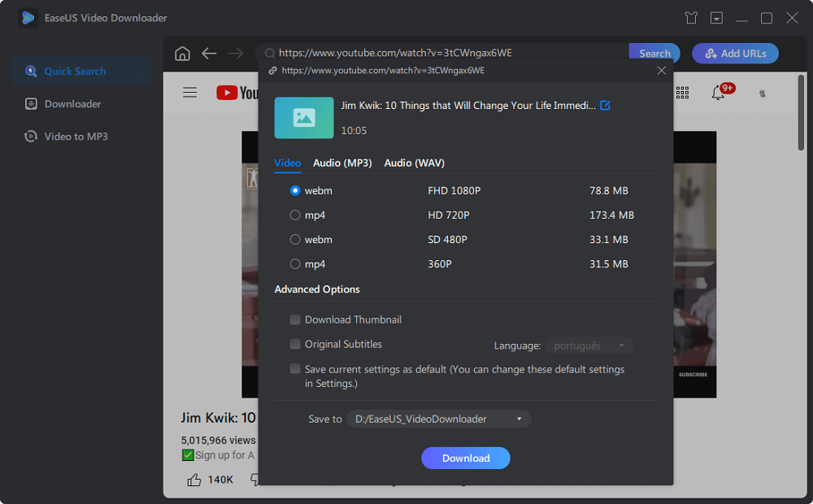Close the download options dialog

[x=661, y=71]
